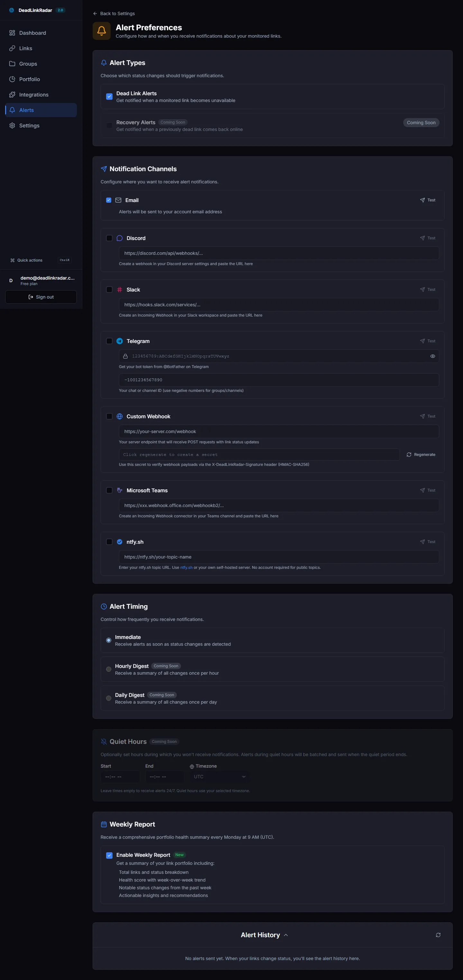Click the Groups folder icon in sidebar

[x=12, y=64]
